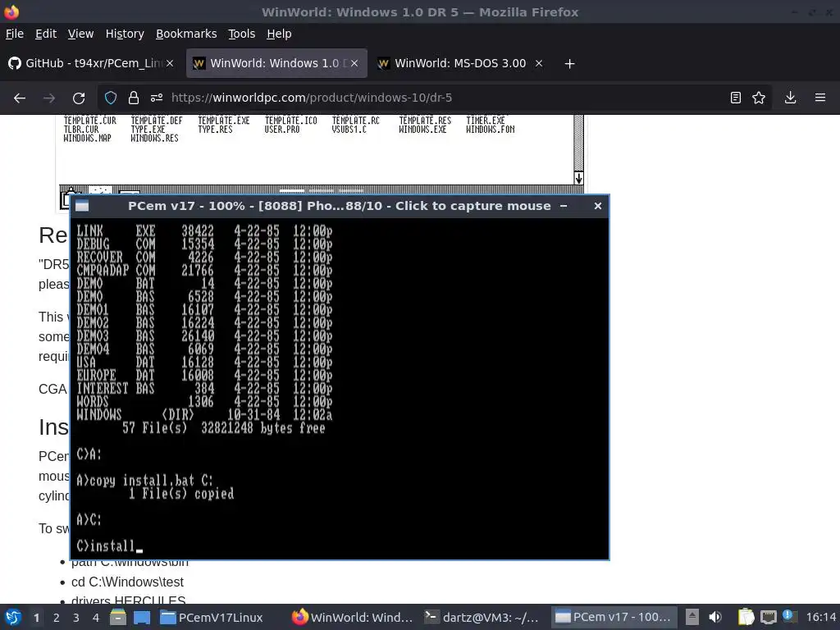Open the volume control tray icon
The height and width of the screenshot is (630, 840).
(x=715, y=617)
